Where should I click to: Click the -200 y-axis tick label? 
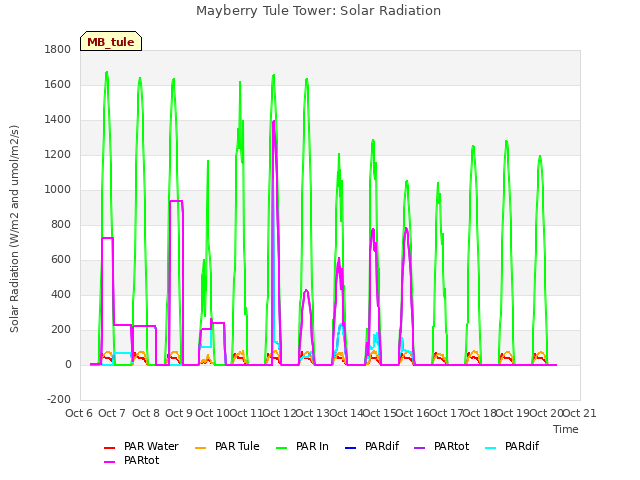click(59, 400)
